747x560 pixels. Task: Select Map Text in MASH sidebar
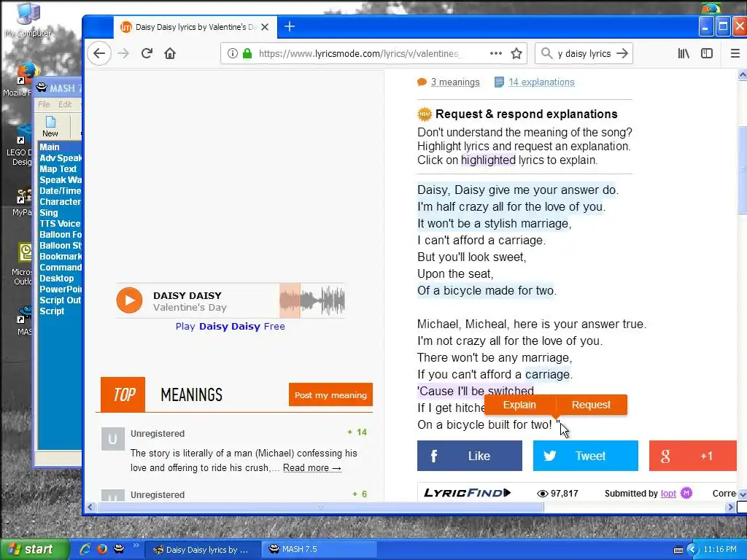[x=58, y=169]
